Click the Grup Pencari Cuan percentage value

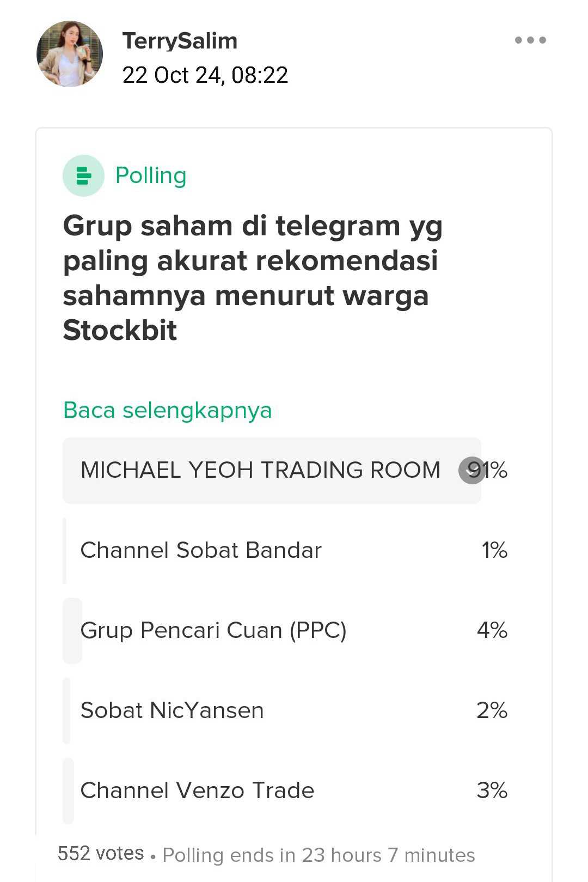491,630
